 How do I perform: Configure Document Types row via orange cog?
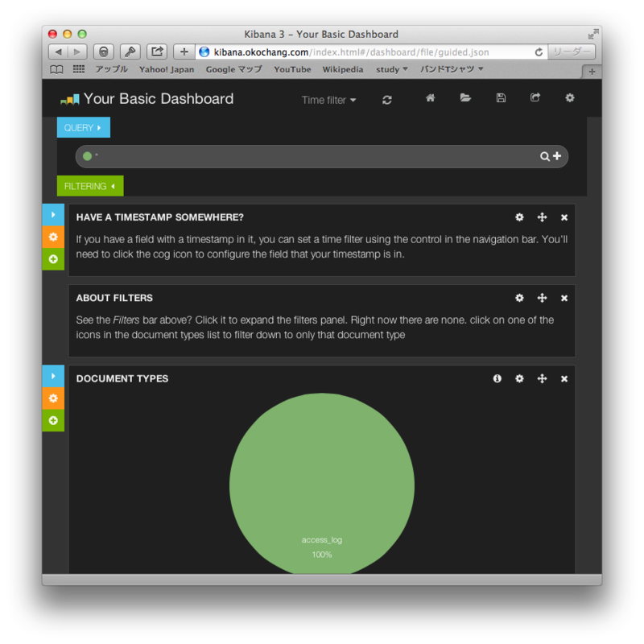53,398
